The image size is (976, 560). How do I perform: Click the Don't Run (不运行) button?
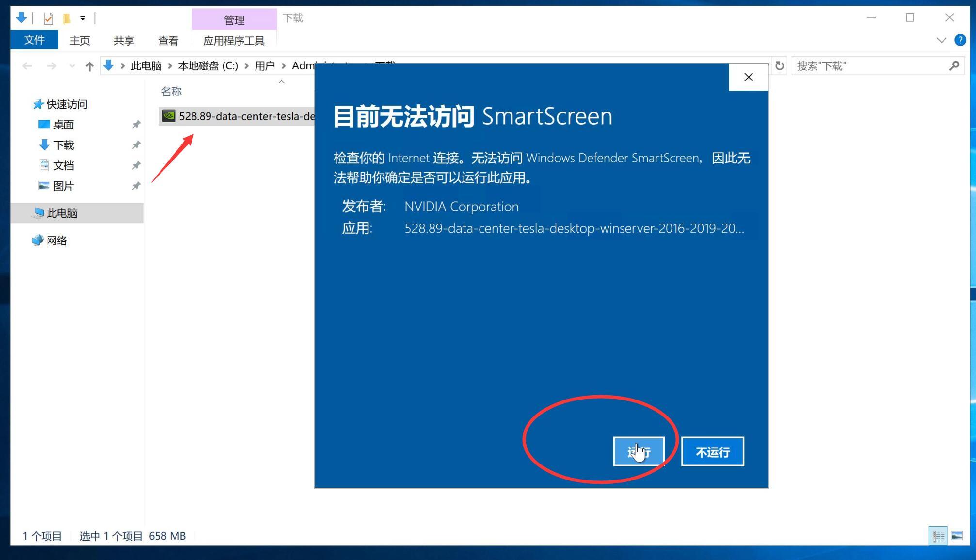(x=712, y=452)
